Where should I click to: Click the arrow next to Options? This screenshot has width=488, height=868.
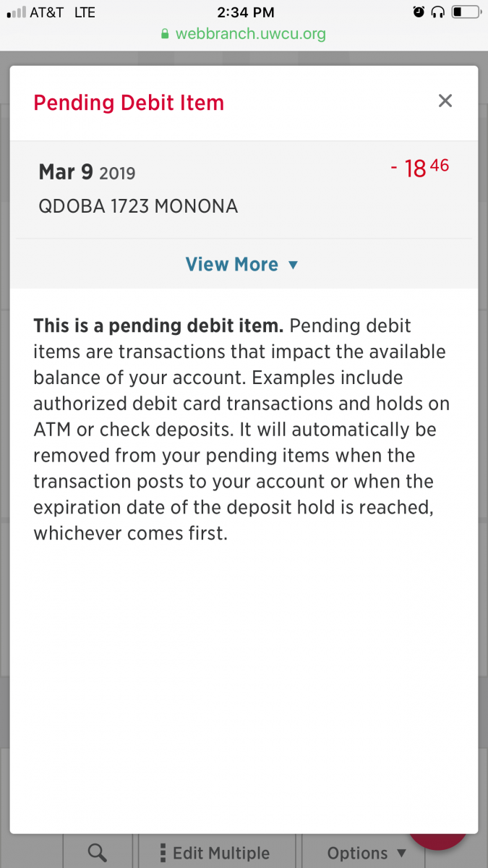pyautogui.click(x=402, y=854)
